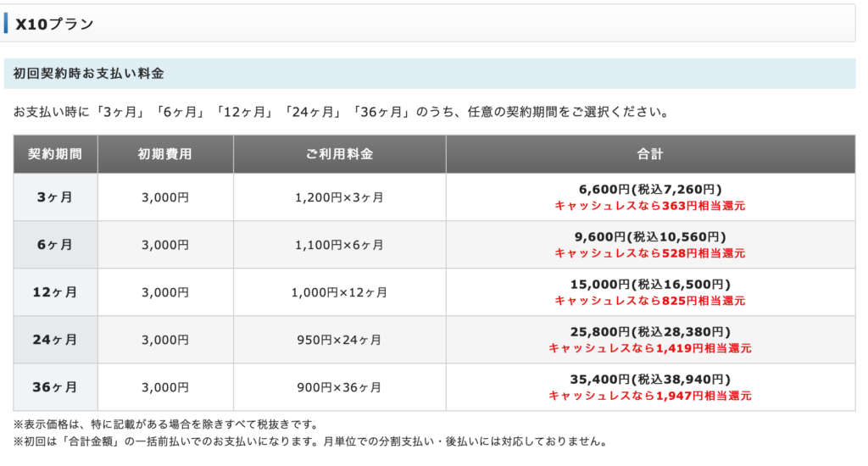Click the 3,000円 initial fee in 6ヶ月 row
Screen dimensions: 868x466
click(165, 245)
